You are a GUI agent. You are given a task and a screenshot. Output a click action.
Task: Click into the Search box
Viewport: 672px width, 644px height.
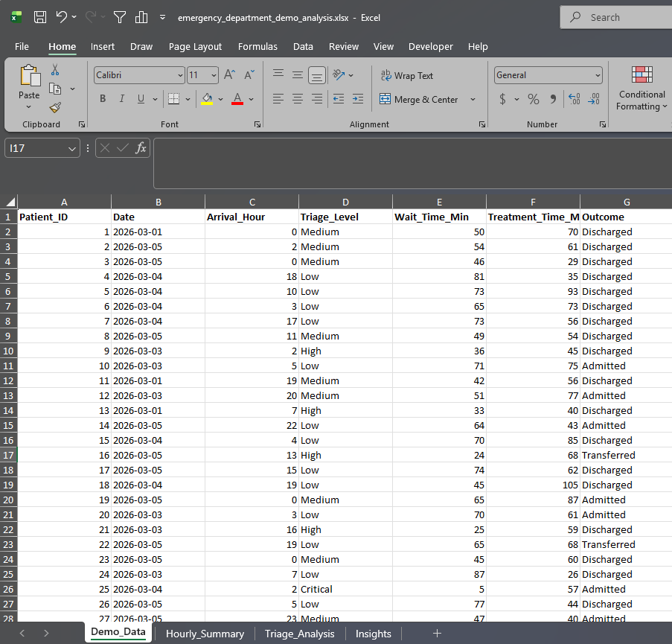618,17
